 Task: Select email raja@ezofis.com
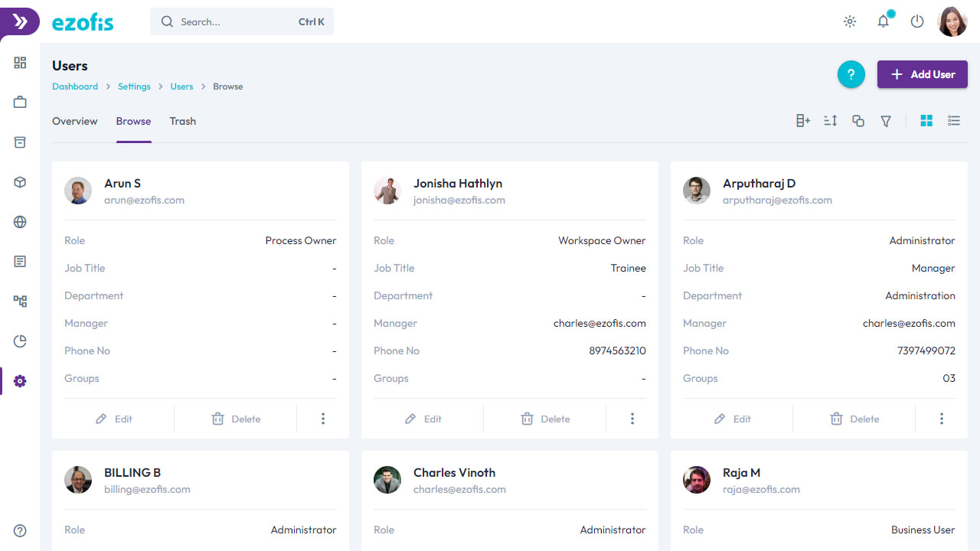pos(761,490)
